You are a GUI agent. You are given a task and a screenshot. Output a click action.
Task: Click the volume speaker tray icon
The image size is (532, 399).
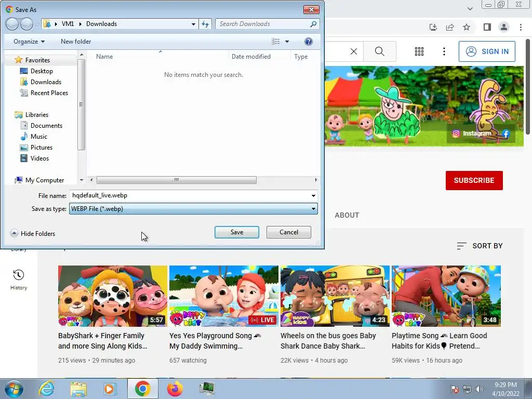coord(480,389)
